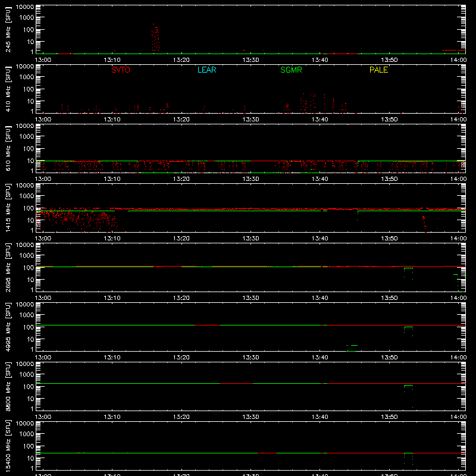This screenshot has height=476, width=476.
Task: Select the 15400 MHz [SFU] axis title
Action: [8, 446]
